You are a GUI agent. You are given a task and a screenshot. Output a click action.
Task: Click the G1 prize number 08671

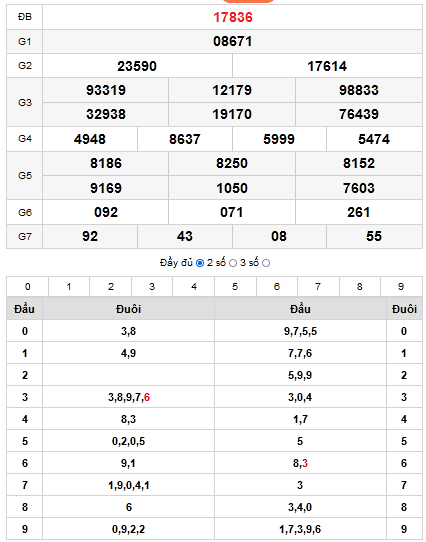(233, 41)
